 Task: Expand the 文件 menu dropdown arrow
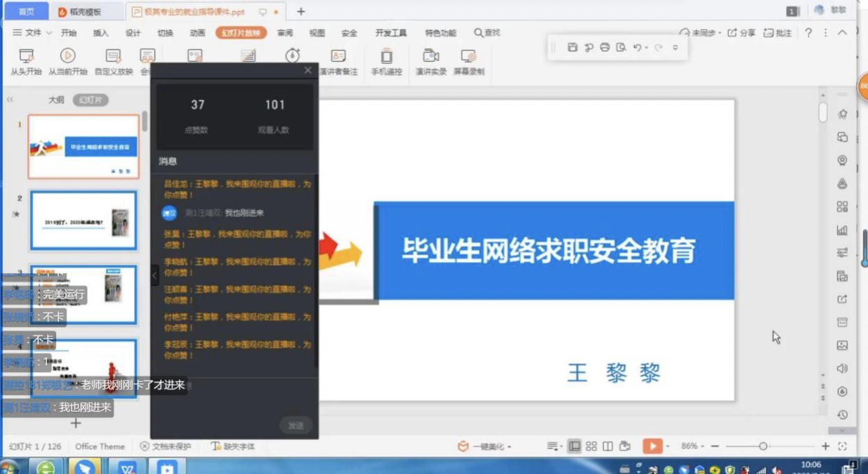tap(49, 33)
